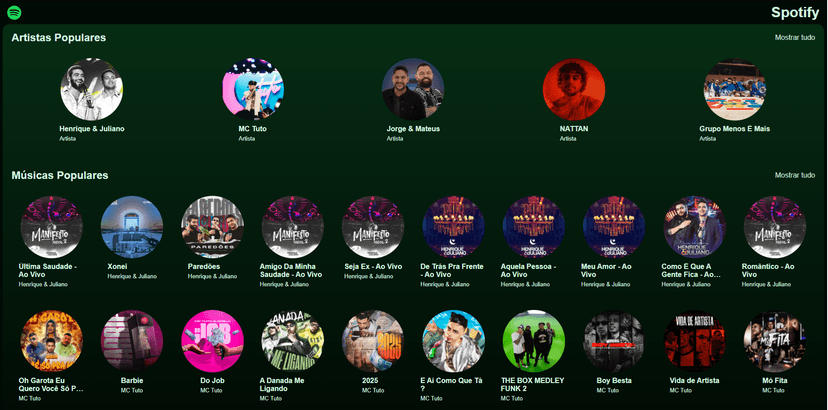Play the Xonei song cover

(x=131, y=227)
